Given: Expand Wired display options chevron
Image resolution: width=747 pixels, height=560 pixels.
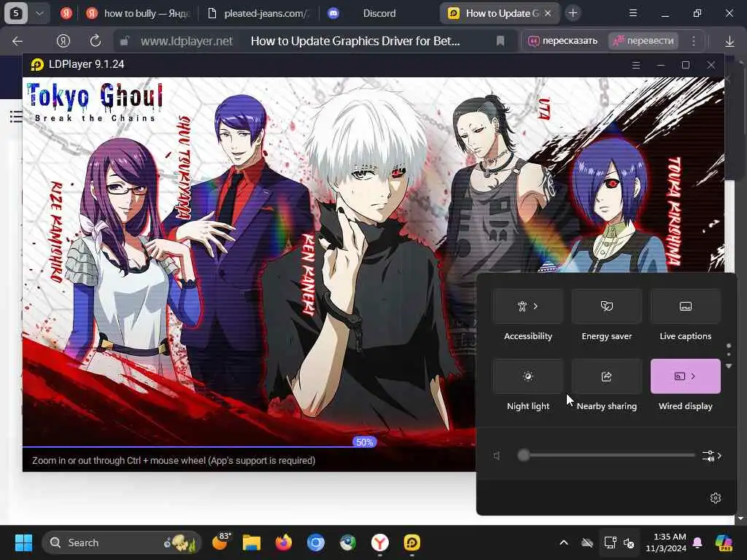Looking at the screenshot, I should pyautogui.click(x=693, y=376).
